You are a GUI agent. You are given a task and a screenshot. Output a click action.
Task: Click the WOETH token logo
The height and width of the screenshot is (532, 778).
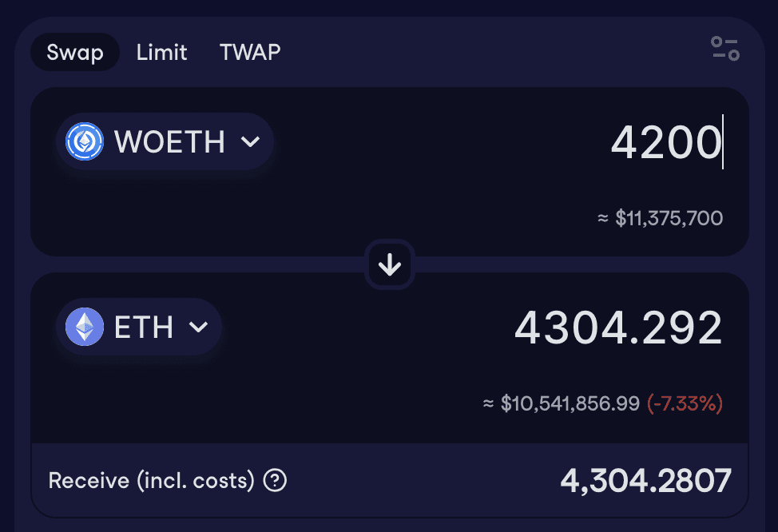click(85, 142)
